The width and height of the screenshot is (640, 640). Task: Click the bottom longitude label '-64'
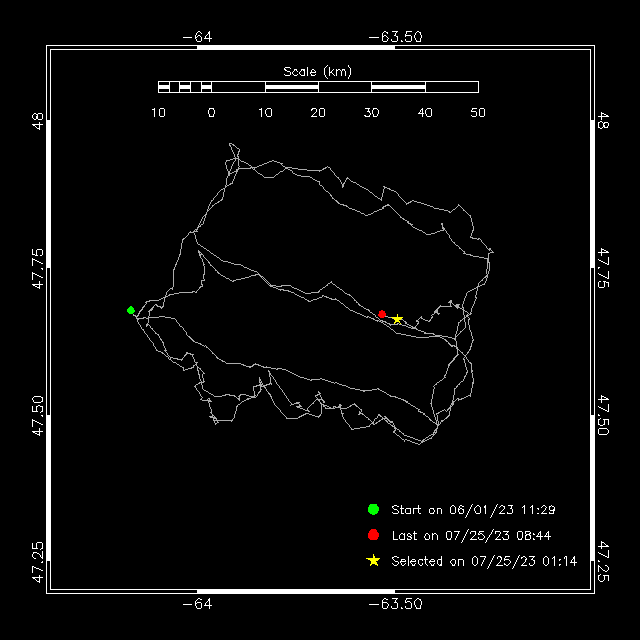pos(198,604)
